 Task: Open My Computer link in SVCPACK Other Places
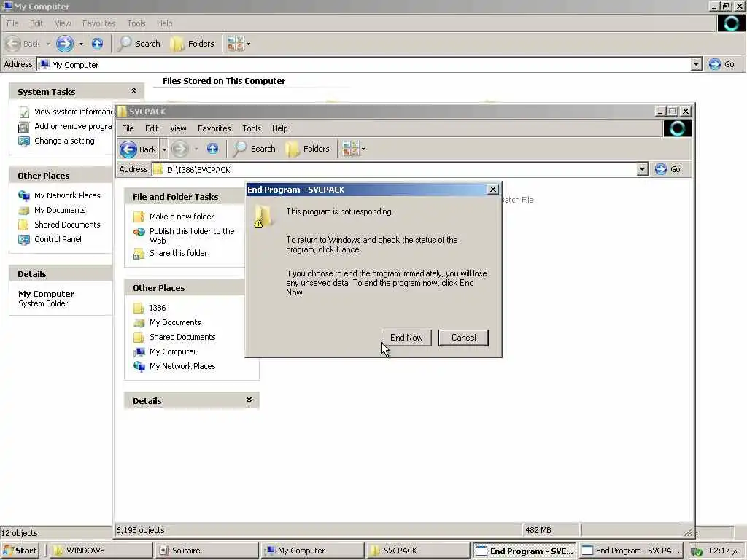click(x=172, y=352)
